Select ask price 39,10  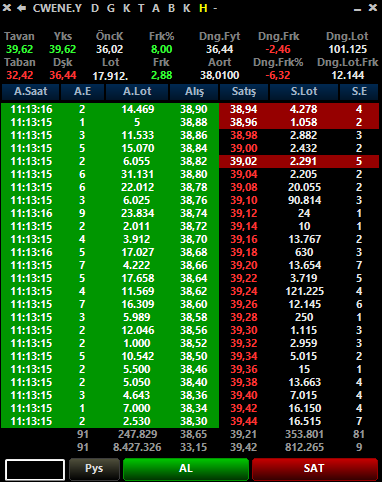tap(244, 200)
